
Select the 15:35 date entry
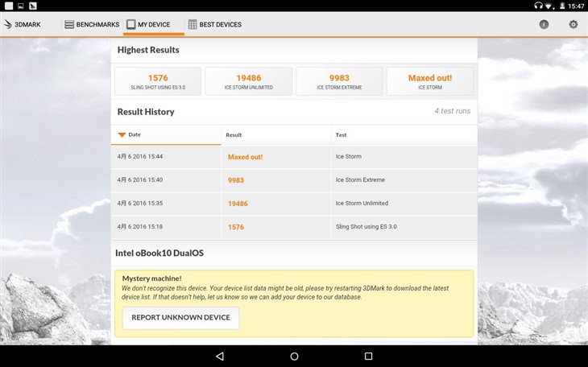(140, 203)
